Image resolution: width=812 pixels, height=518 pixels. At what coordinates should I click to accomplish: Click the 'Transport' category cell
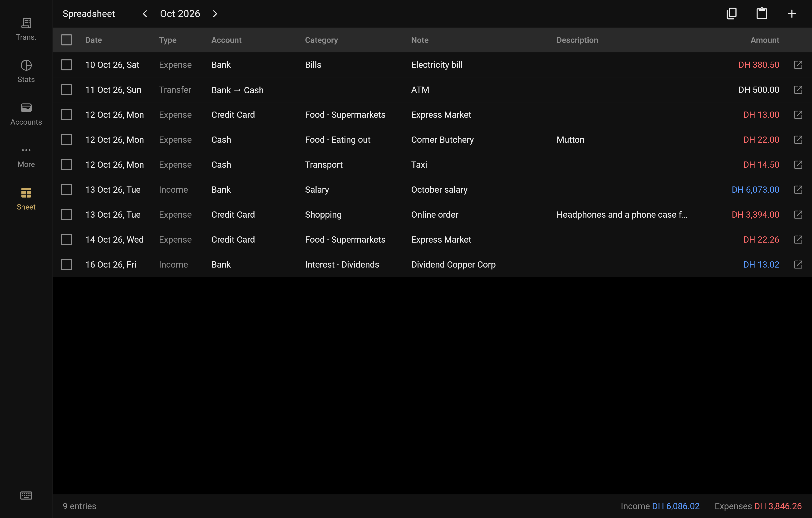point(324,165)
